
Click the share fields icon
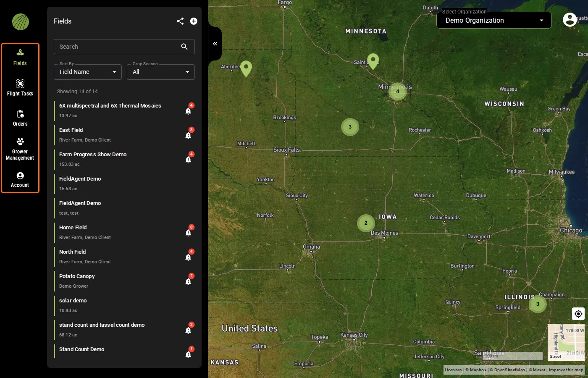click(180, 21)
